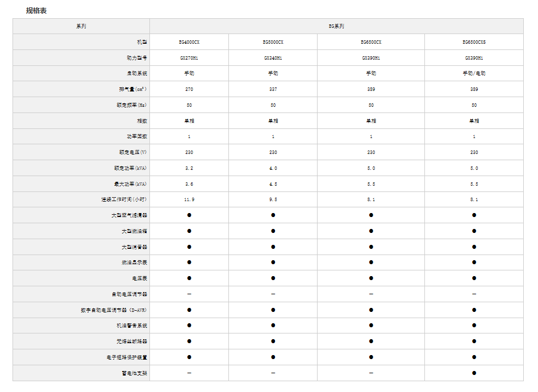
Task: Select 8.1 running hours in the EG6500CXS column
Action: pyautogui.click(x=474, y=199)
